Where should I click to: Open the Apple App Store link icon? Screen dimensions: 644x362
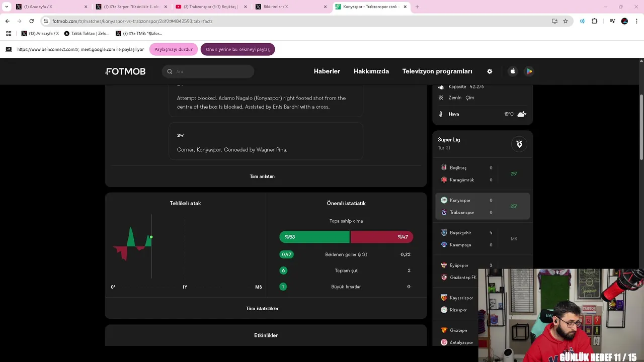(513, 71)
